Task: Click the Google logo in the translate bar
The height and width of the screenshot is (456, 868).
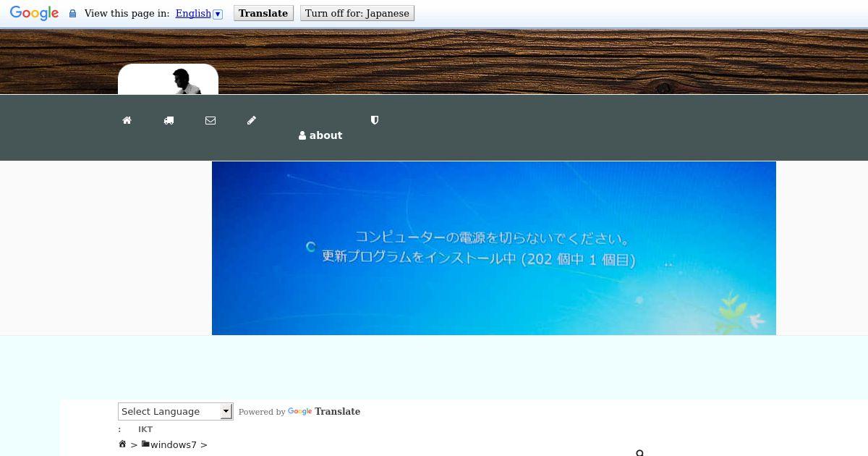Action: (x=34, y=13)
